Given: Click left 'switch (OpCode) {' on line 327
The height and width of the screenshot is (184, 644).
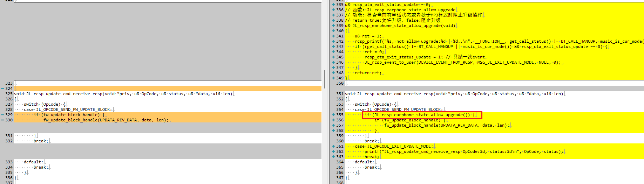Looking at the screenshot, I should pyautogui.click(x=45, y=104).
